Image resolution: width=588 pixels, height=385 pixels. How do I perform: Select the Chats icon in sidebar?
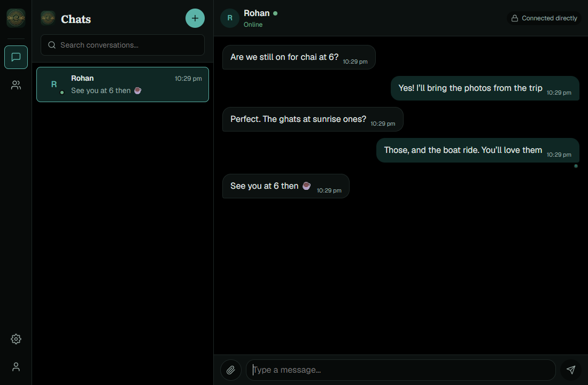(x=16, y=57)
